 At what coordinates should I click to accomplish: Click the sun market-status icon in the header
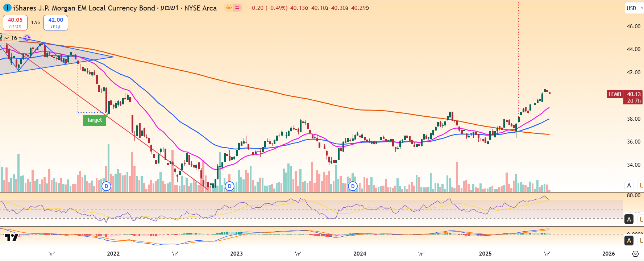point(229,8)
